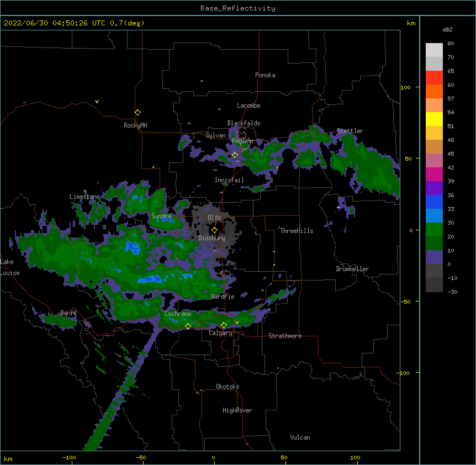This screenshot has width=476, height=465.
Task: Click the dBZ legend heading
Action: pos(447,30)
